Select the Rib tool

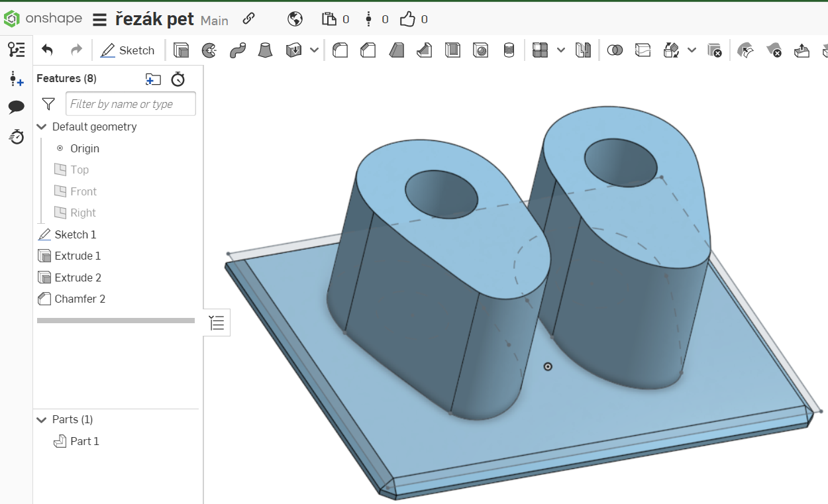[x=424, y=50]
